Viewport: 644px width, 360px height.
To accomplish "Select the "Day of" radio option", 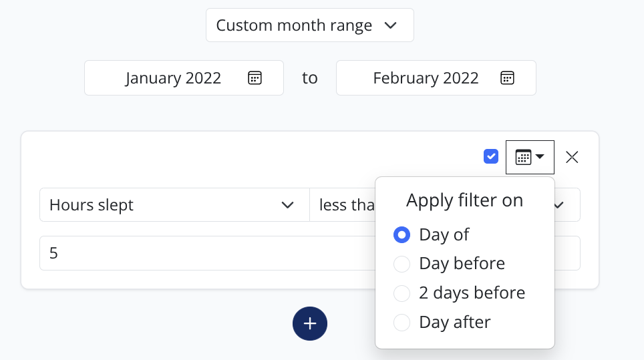I will click(x=401, y=234).
